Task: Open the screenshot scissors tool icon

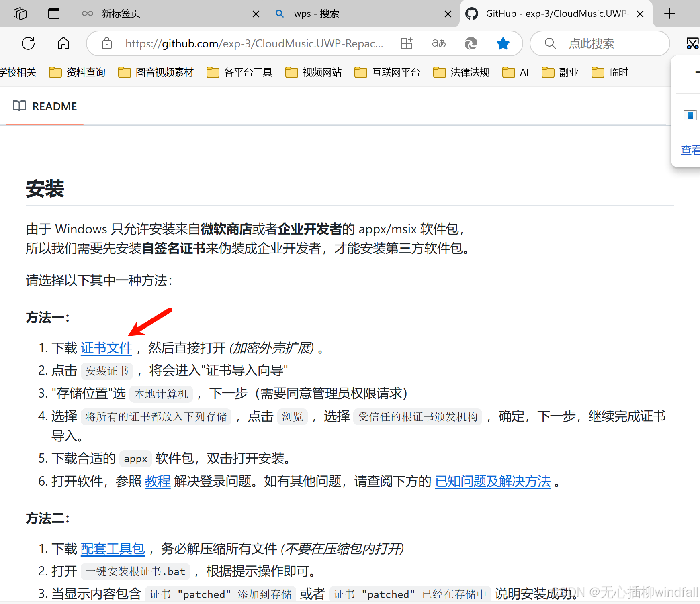Action: (693, 43)
